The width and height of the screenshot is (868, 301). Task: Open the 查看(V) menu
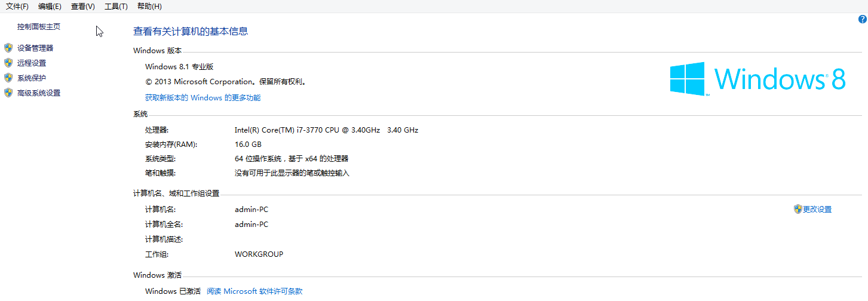click(x=83, y=7)
